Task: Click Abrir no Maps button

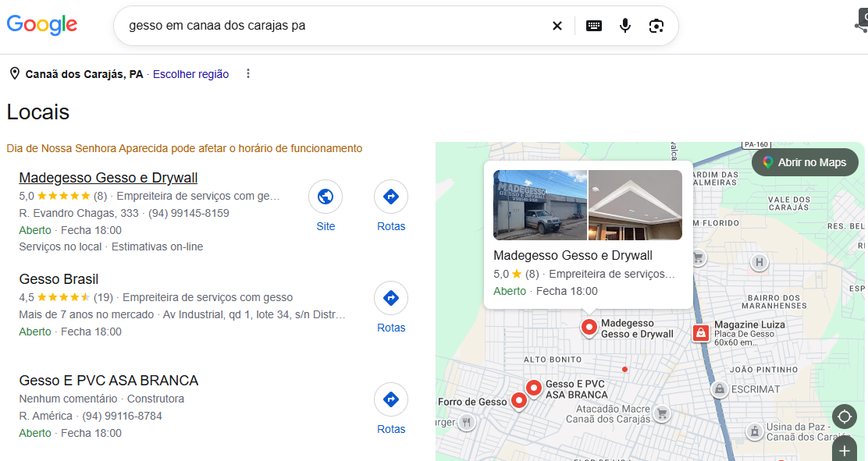Action: click(805, 162)
